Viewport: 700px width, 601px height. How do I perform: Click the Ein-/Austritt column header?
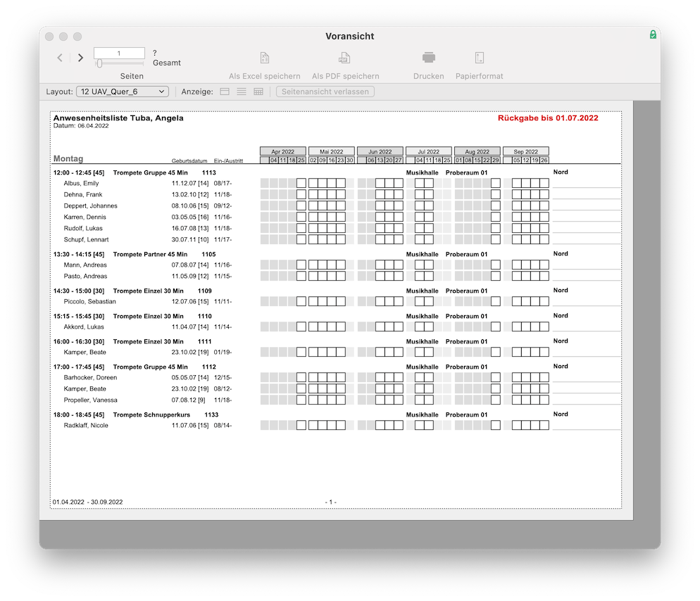click(229, 161)
